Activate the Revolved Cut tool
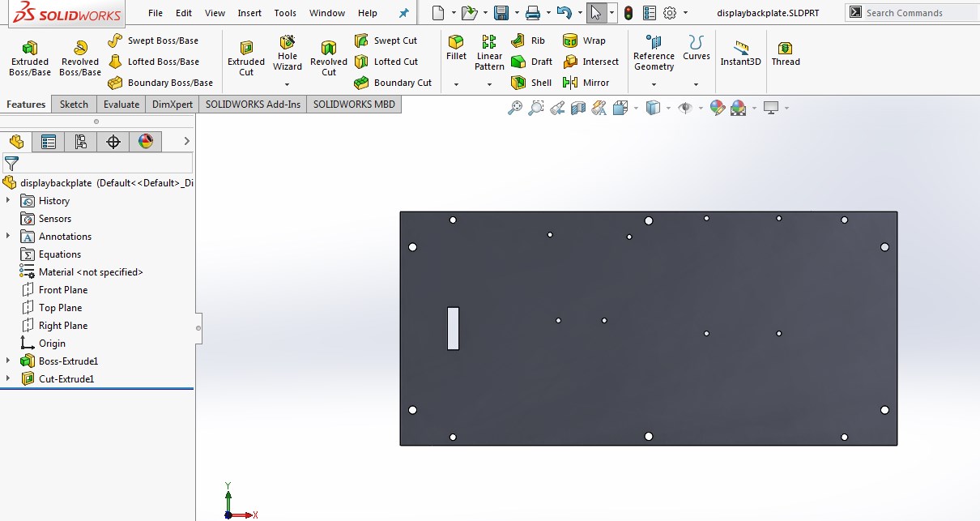This screenshot has height=521, width=980. (329, 58)
